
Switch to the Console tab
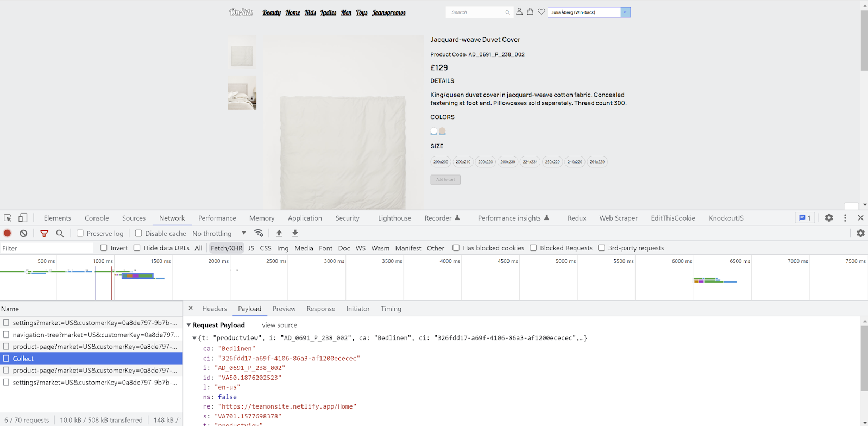97,218
